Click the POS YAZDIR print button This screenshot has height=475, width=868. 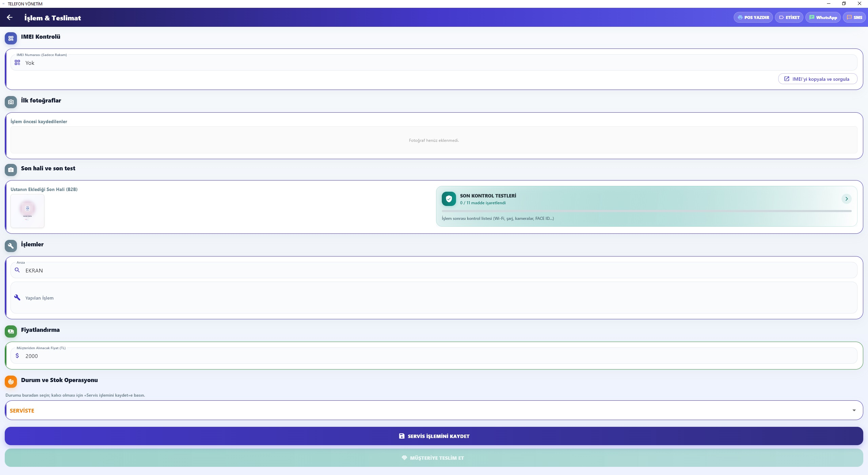coord(753,17)
